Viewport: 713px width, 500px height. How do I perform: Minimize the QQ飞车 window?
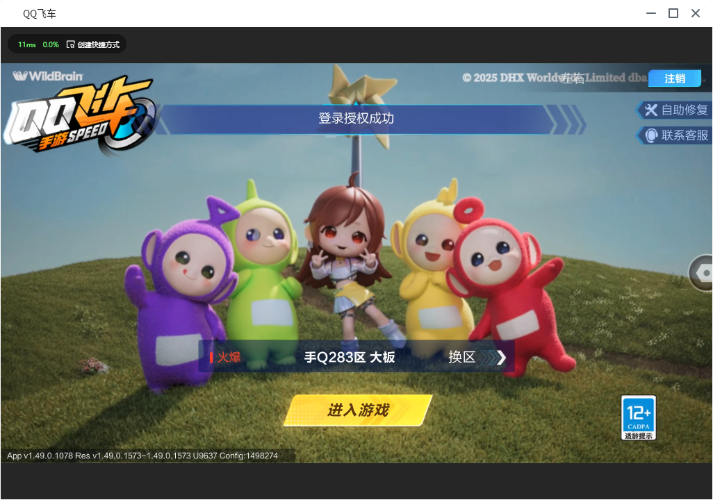[649, 13]
